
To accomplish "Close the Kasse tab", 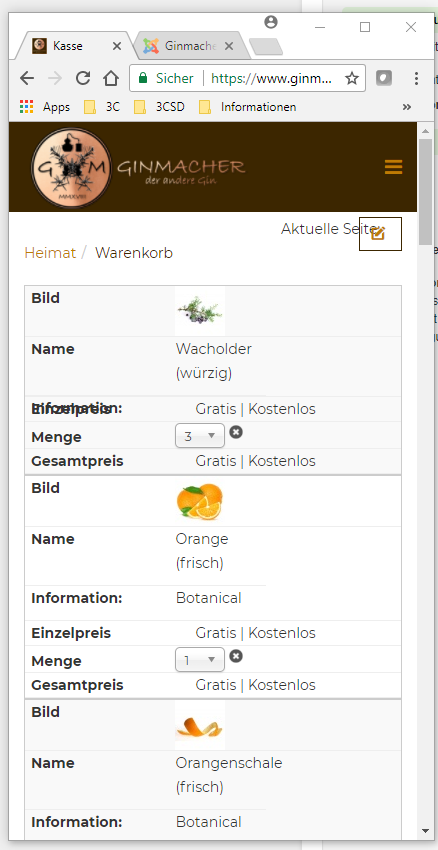I will point(117,47).
